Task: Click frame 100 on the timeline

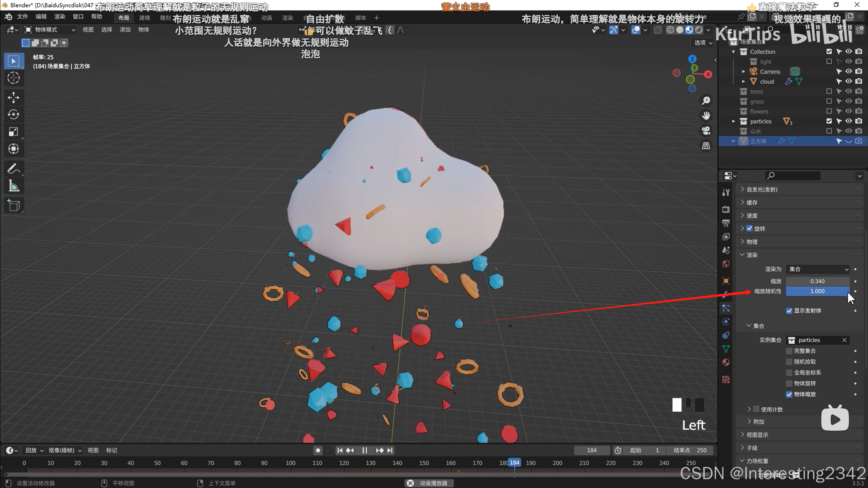Action: click(x=290, y=463)
